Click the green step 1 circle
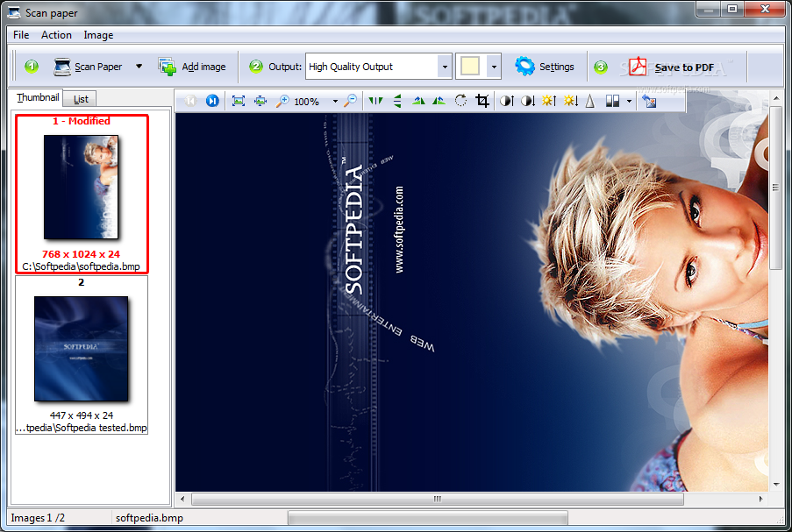Viewport: 792px width, 532px height. [x=32, y=66]
